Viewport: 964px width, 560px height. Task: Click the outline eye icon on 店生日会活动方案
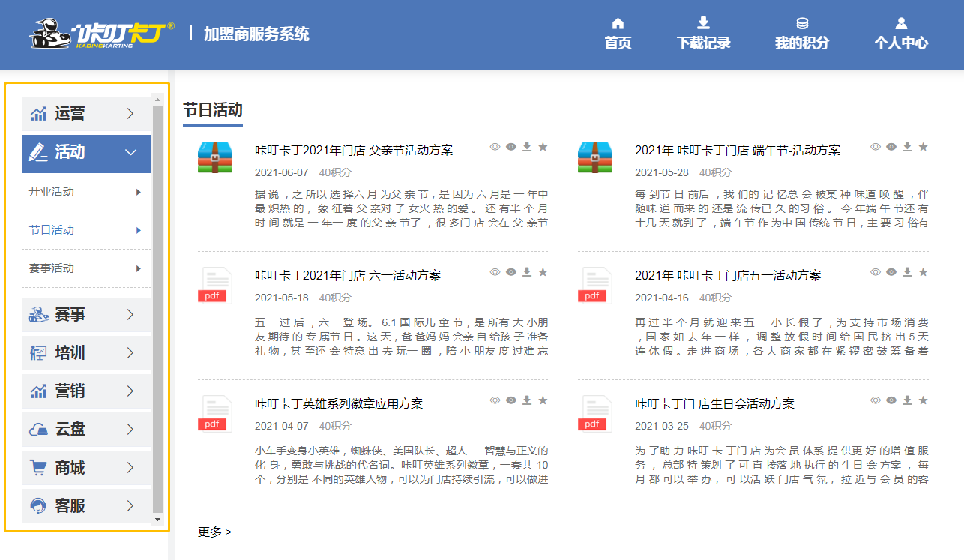(x=875, y=400)
